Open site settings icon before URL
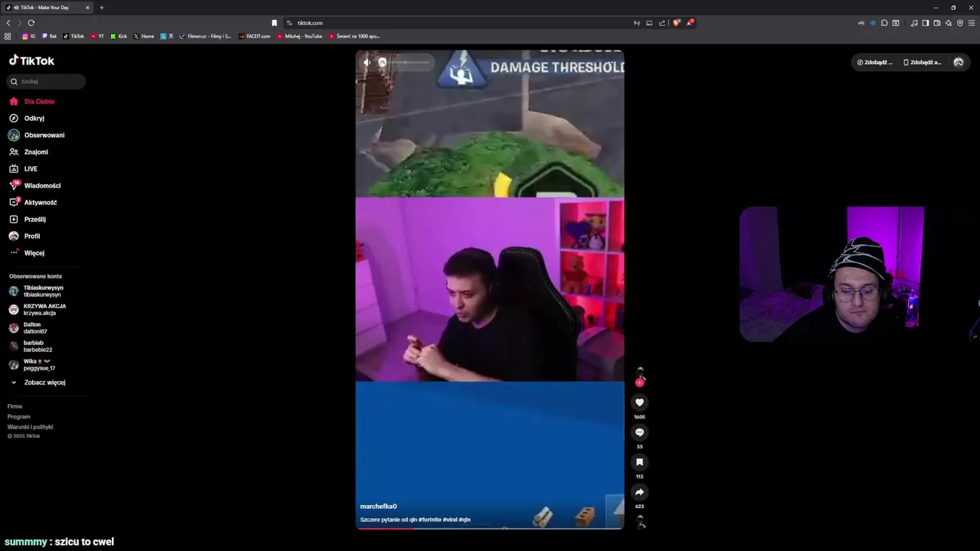Screen dimensions: 980x551 click(x=289, y=23)
